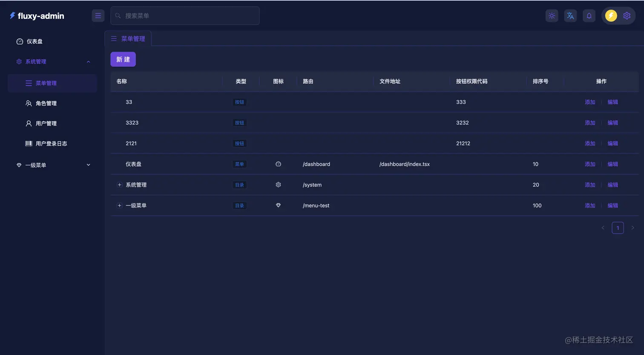Click the 系统管理 gear icon in sidebar
Image resolution: width=644 pixels, height=355 pixels.
(x=19, y=62)
